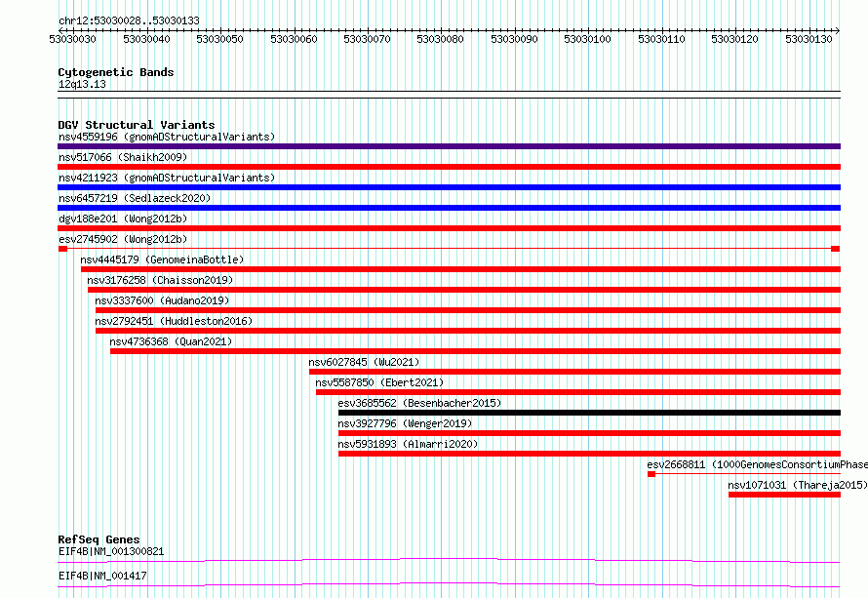Click right red block of esv2745902
Viewport: 868px width, 598px height.
click(836, 249)
